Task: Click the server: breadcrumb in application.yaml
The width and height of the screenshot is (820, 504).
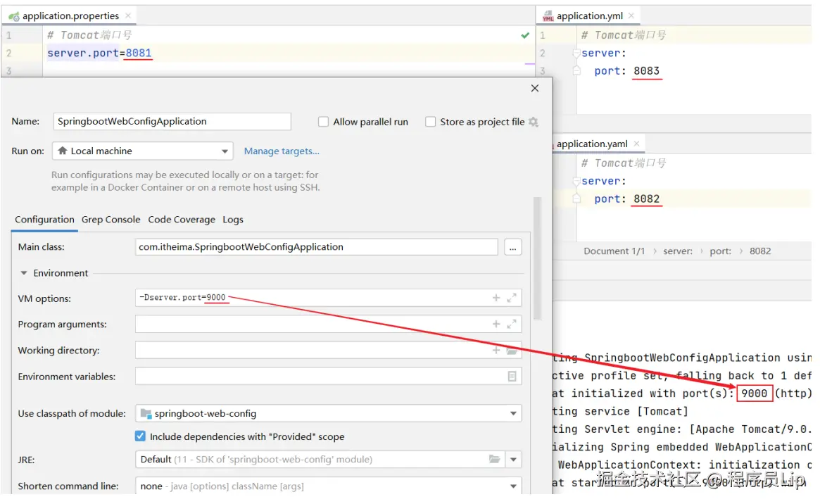Action: pyautogui.click(x=678, y=251)
